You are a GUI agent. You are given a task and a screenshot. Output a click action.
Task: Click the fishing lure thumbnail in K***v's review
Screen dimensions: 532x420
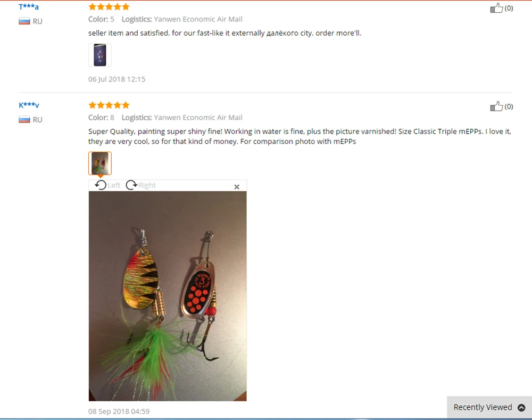point(100,163)
